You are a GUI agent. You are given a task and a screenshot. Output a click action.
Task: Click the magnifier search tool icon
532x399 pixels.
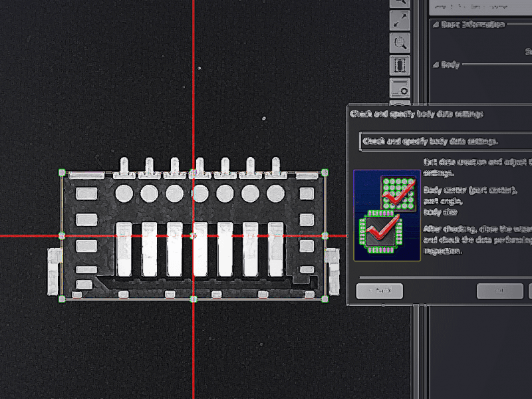click(x=400, y=43)
